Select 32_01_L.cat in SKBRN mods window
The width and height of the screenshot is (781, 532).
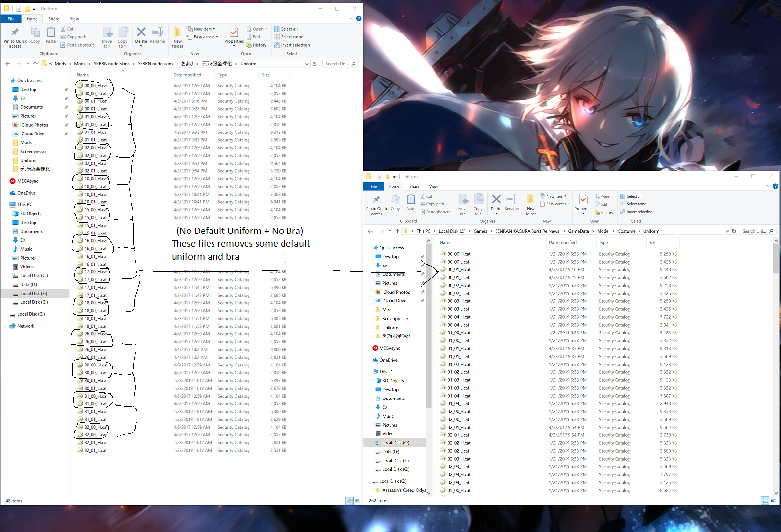pyautogui.click(x=92, y=451)
